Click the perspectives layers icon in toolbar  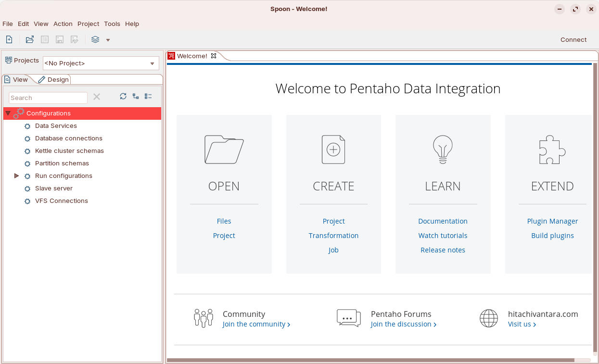click(x=95, y=39)
